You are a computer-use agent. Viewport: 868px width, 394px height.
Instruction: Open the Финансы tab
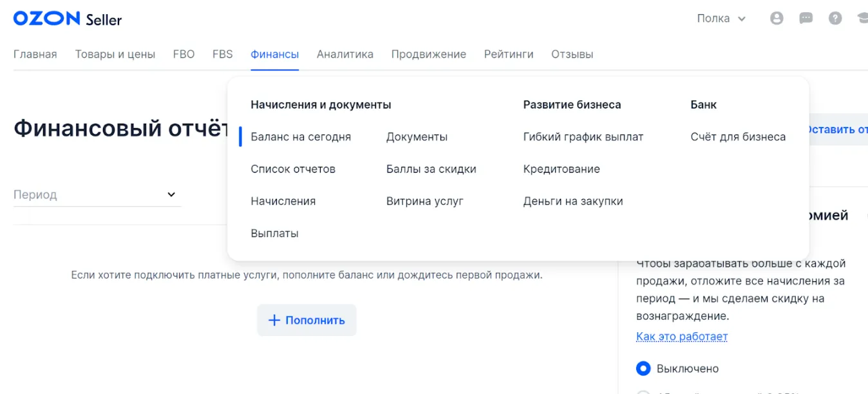point(274,54)
